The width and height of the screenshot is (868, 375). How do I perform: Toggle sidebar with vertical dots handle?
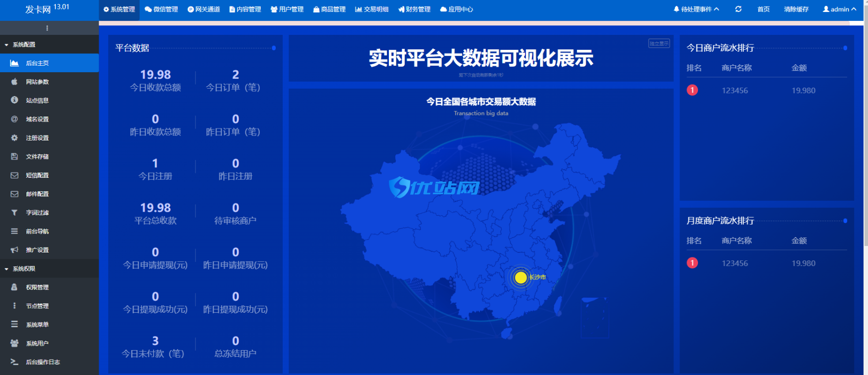[47, 28]
